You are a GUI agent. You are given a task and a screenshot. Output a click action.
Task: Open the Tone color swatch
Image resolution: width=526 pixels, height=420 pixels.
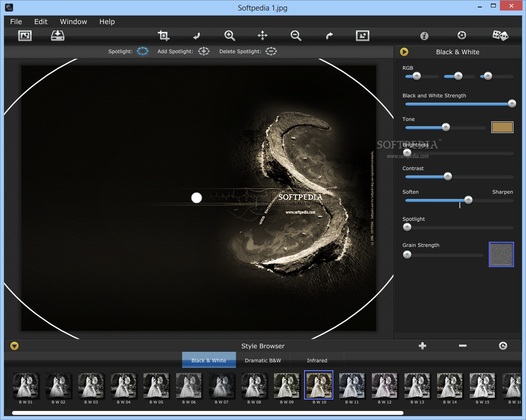coord(502,127)
